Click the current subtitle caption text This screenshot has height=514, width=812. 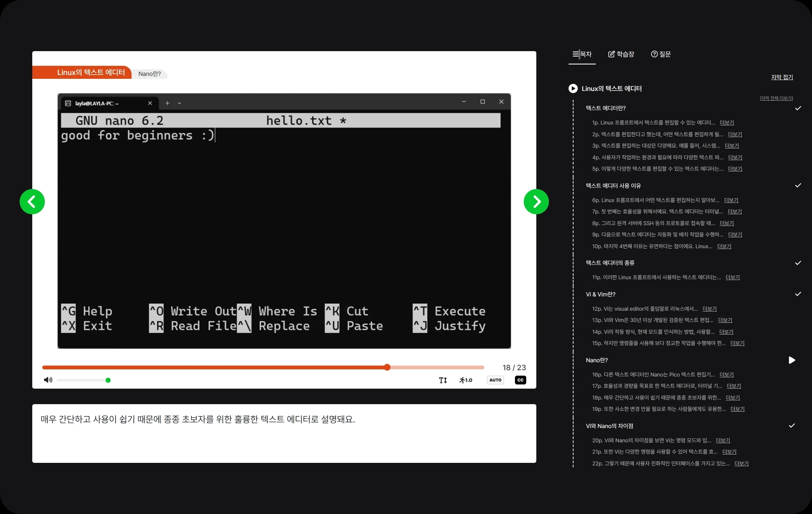tap(198, 419)
